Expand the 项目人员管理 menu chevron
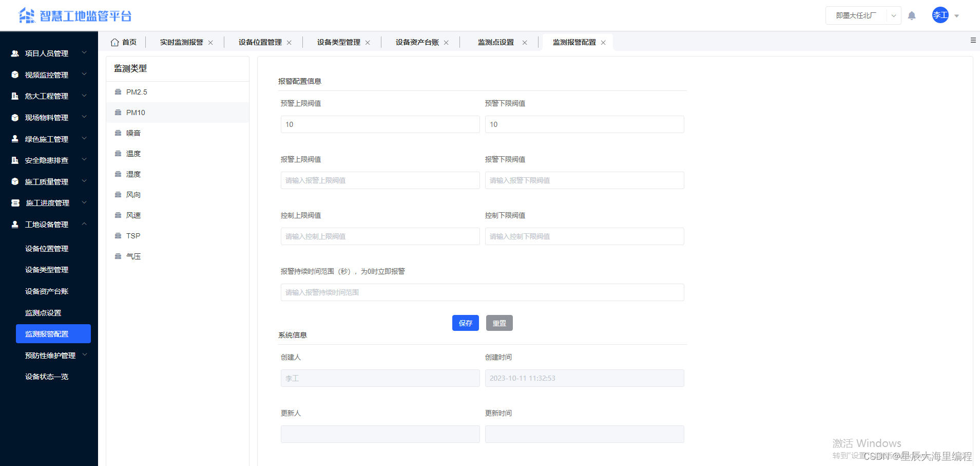Image resolution: width=980 pixels, height=466 pixels. 84,53
